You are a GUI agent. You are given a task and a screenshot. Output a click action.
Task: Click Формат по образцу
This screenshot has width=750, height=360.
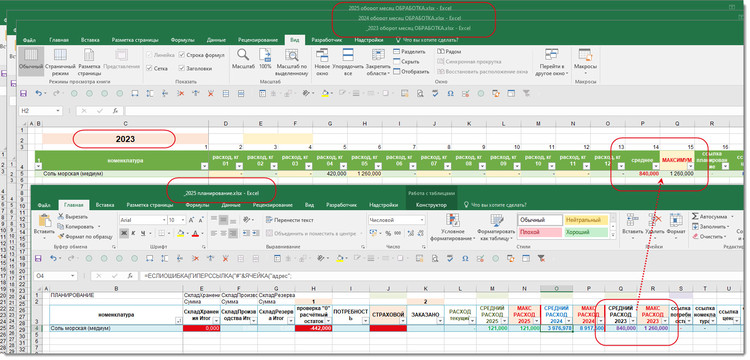tap(85, 236)
